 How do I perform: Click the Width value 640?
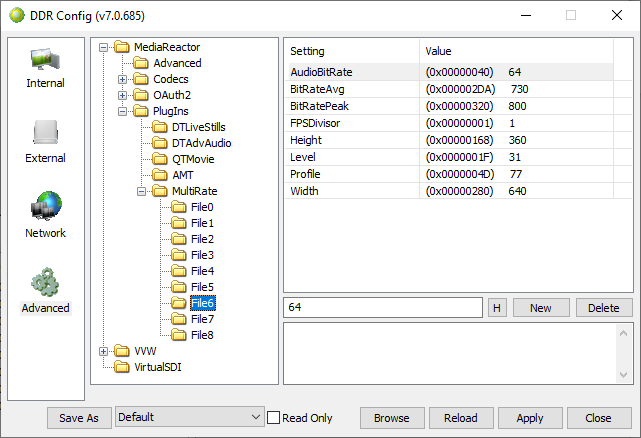coord(517,191)
